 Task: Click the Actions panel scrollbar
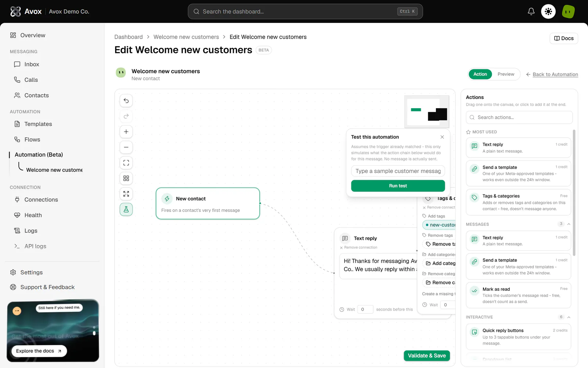tap(574, 192)
